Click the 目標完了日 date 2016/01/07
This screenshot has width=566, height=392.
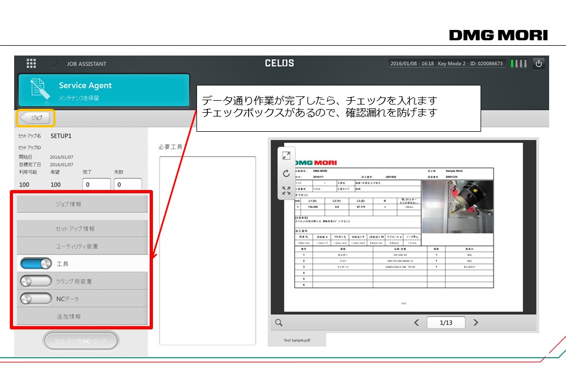click(x=61, y=164)
